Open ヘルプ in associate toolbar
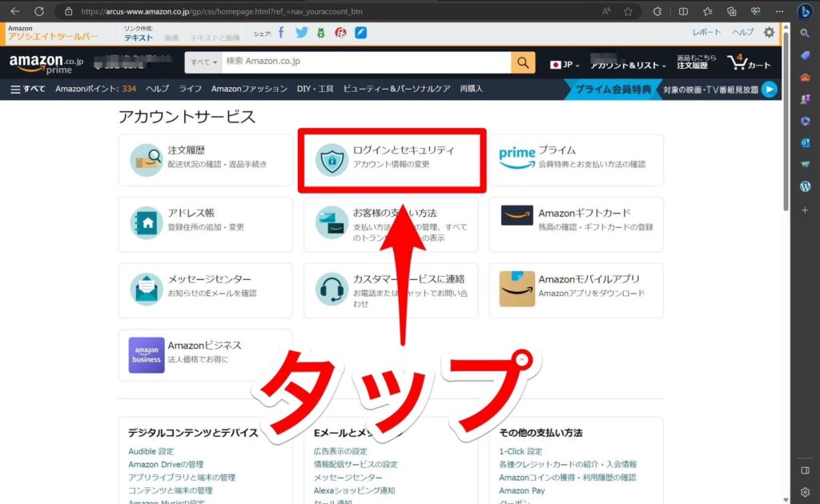 click(742, 32)
